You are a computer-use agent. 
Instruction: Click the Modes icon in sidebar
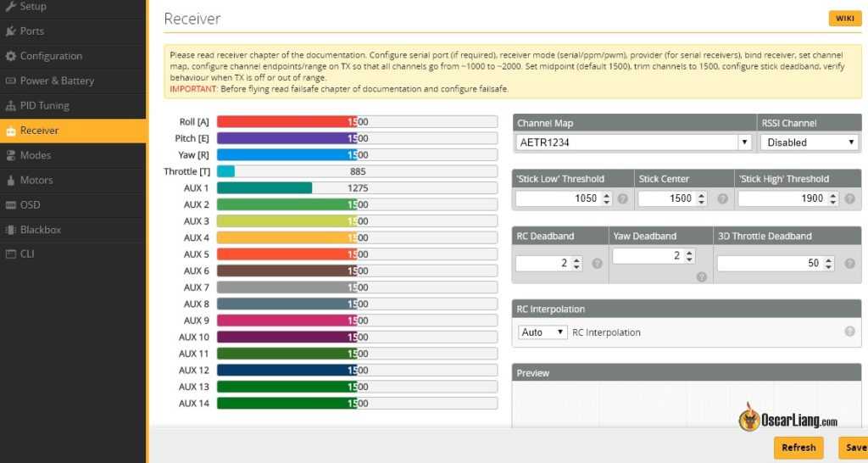11,155
